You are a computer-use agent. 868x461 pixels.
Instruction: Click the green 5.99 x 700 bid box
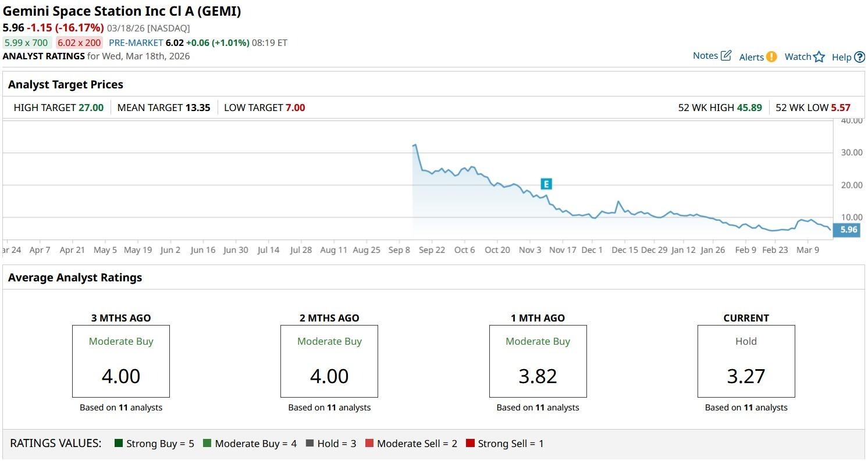tap(26, 42)
